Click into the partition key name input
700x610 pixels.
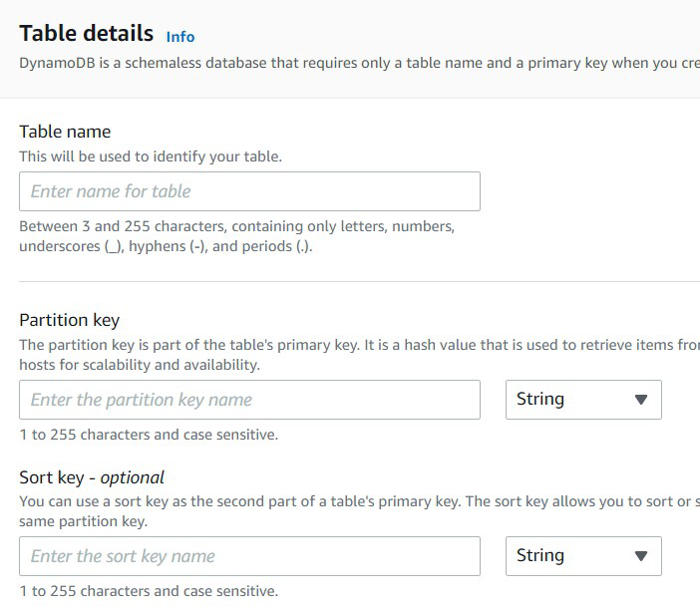[249, 400]
